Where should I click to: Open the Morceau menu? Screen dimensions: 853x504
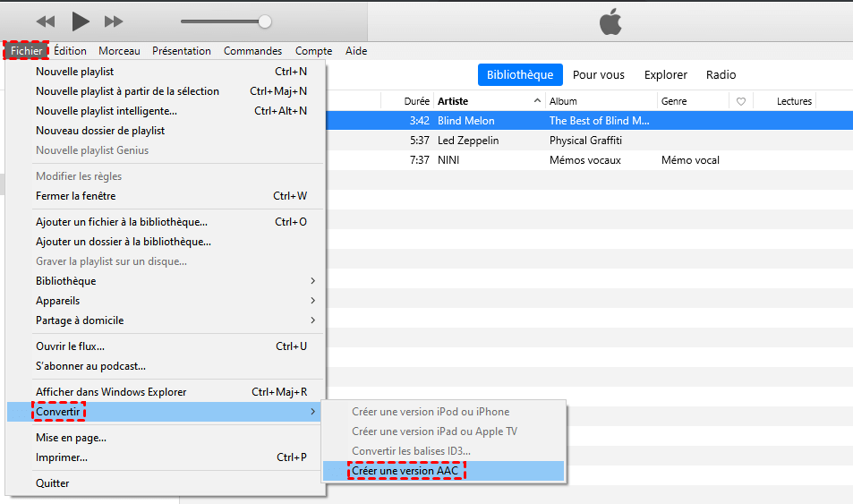pos(119,51)
